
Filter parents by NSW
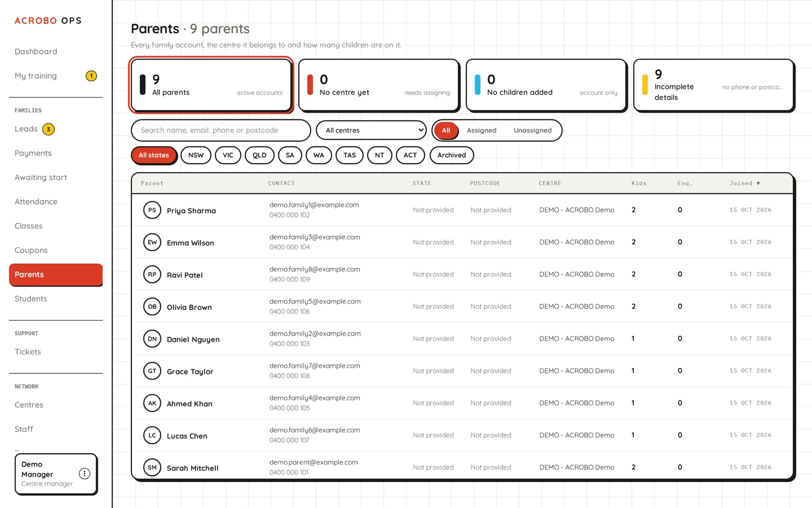pos(196,155)
